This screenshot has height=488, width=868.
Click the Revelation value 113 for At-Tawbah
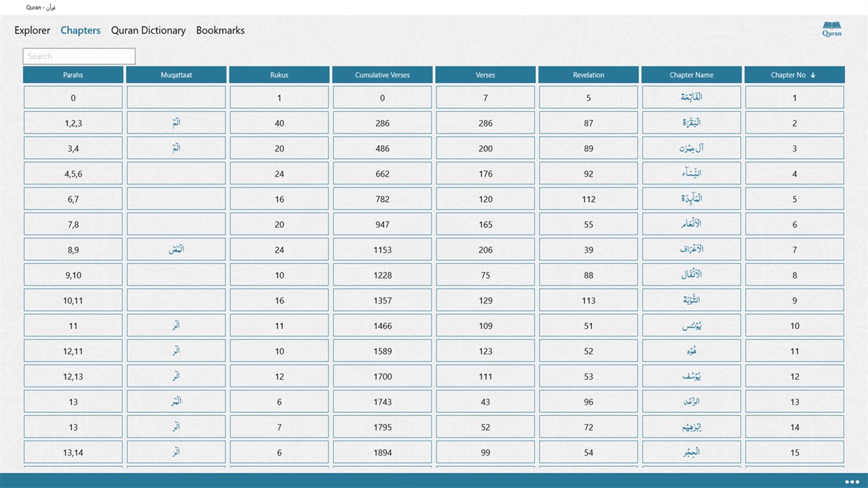588,299
